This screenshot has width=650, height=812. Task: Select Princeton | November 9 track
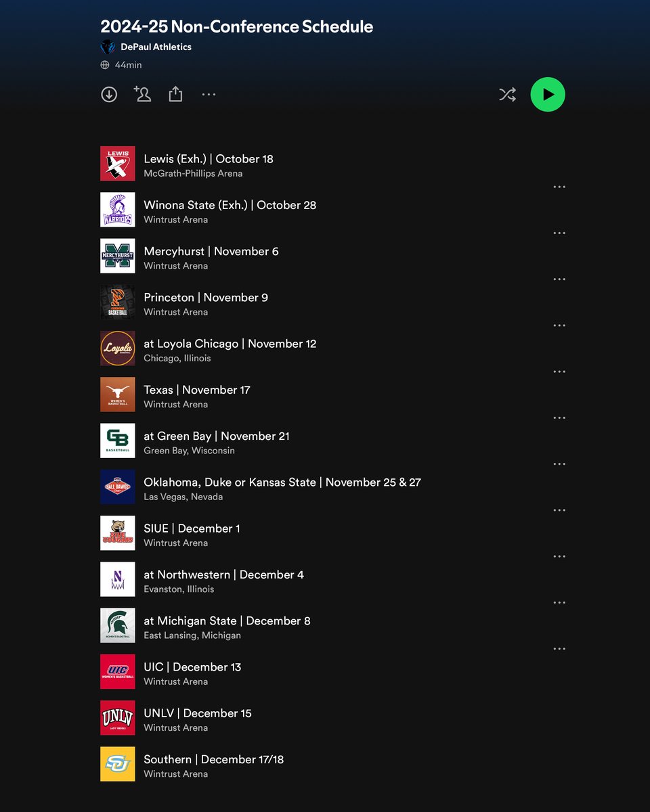point(206,297)
